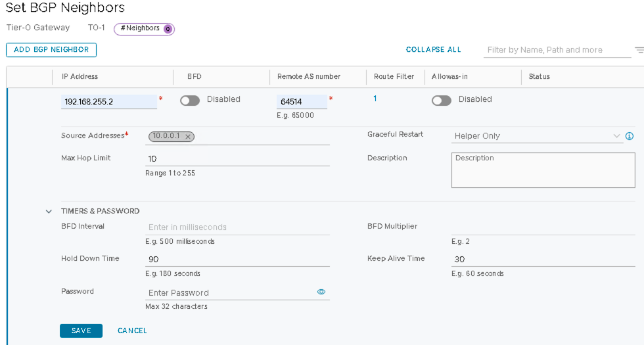Click the Add BGP Neighbor button
The width and height of the screenshot is (644, 345).
pyautogui.click(x=51, y=50)
